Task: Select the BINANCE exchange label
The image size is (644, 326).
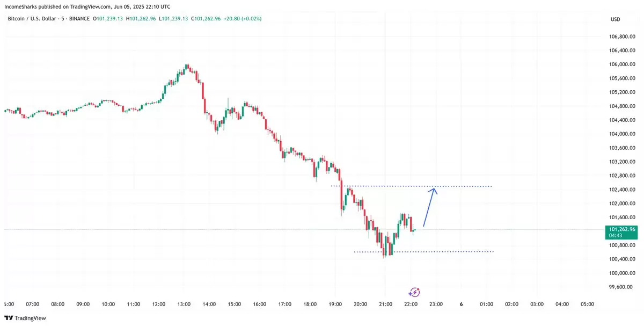Action: coord(79,19)
